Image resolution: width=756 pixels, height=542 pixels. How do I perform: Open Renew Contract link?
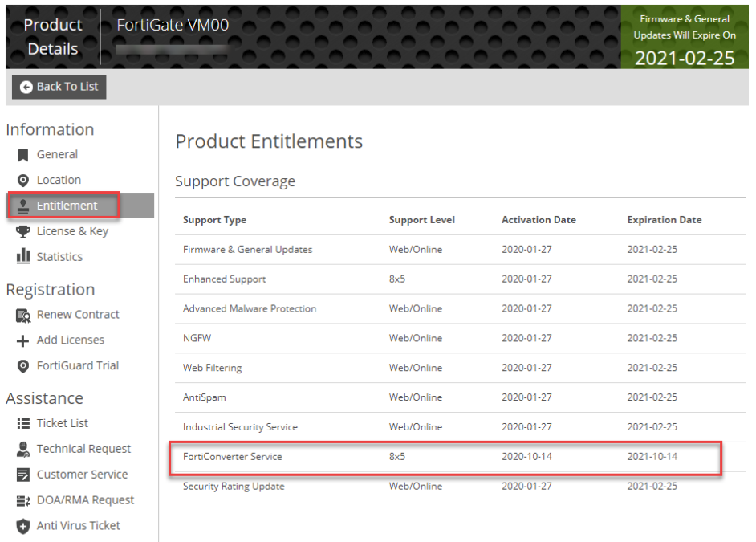(78, 315)
